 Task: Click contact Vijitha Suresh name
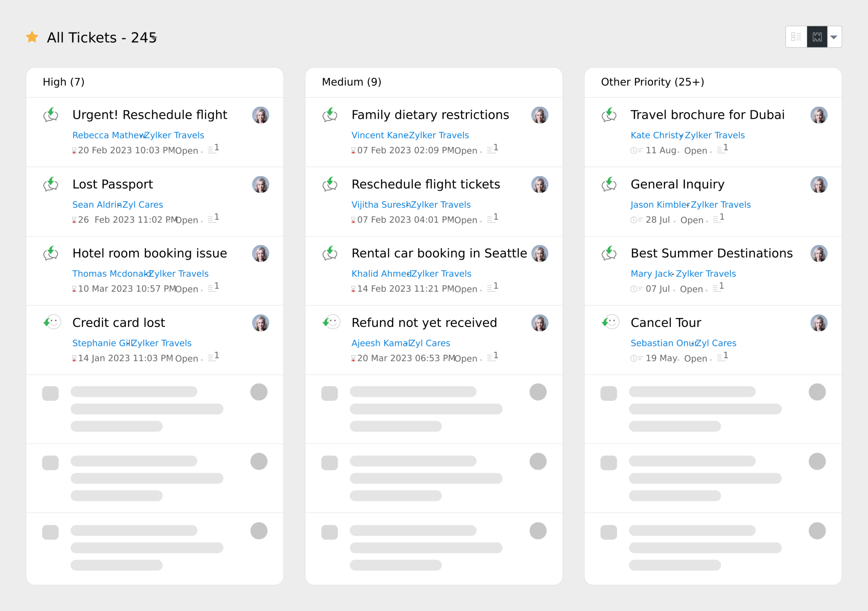point(381,204)
